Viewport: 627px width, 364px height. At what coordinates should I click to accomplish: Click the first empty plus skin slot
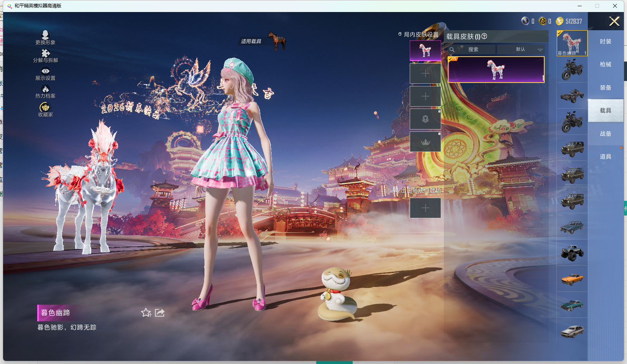[x=425, y=74]
